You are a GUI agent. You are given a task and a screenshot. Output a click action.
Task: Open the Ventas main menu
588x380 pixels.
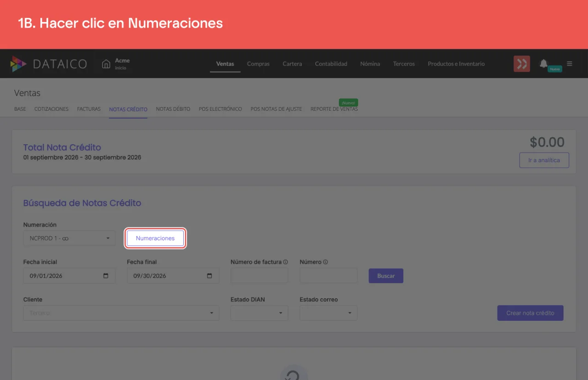tap(225, 64)
